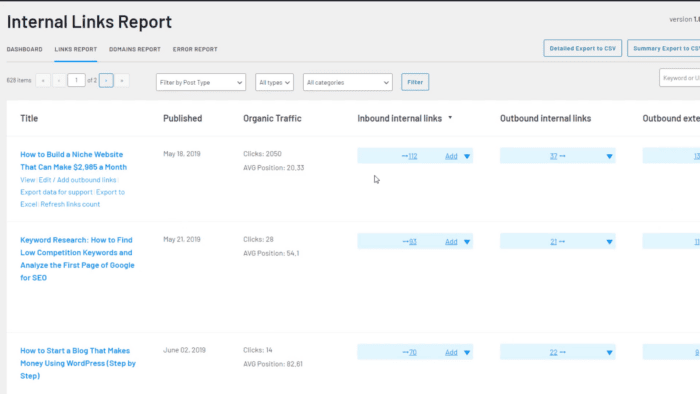Toggle sort arrow beside Inbound internal links
Image resolution: width=700 pixels, height=394 pixels.
click(450, 118)
